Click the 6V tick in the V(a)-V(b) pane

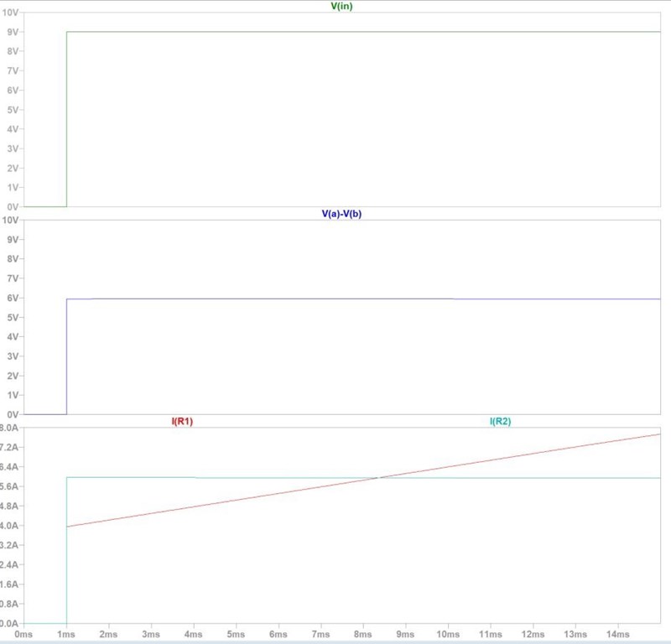[x=13, y=298]
